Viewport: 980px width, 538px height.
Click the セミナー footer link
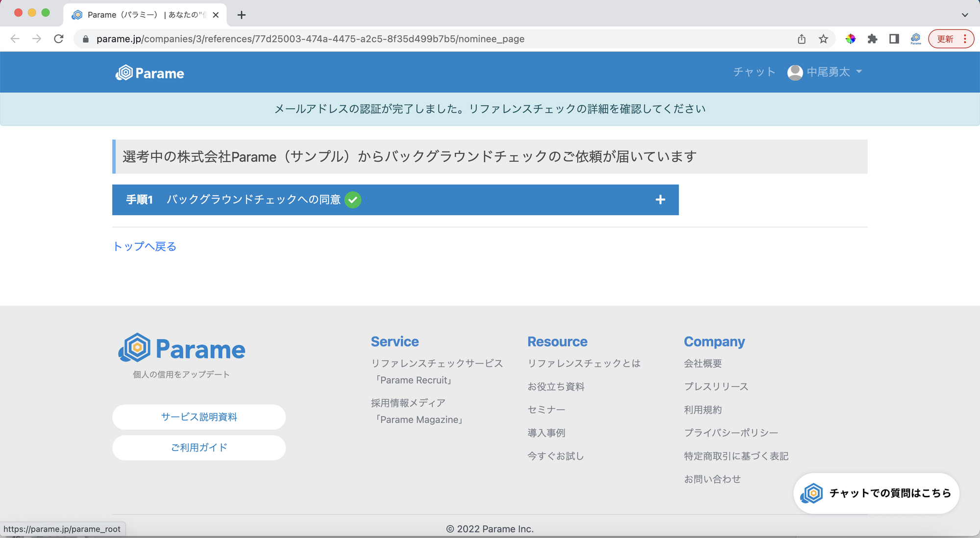pyautogui.click(x=546, y=410)
